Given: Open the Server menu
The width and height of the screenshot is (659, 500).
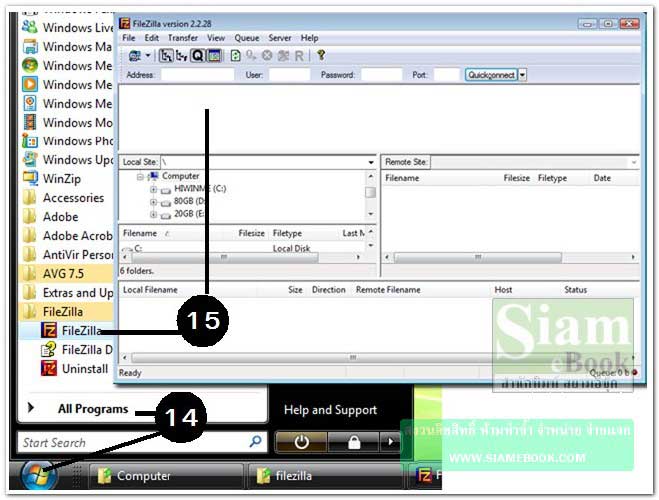Looking at the screenshot, I should pyautogui.click(x=280, y=38).
